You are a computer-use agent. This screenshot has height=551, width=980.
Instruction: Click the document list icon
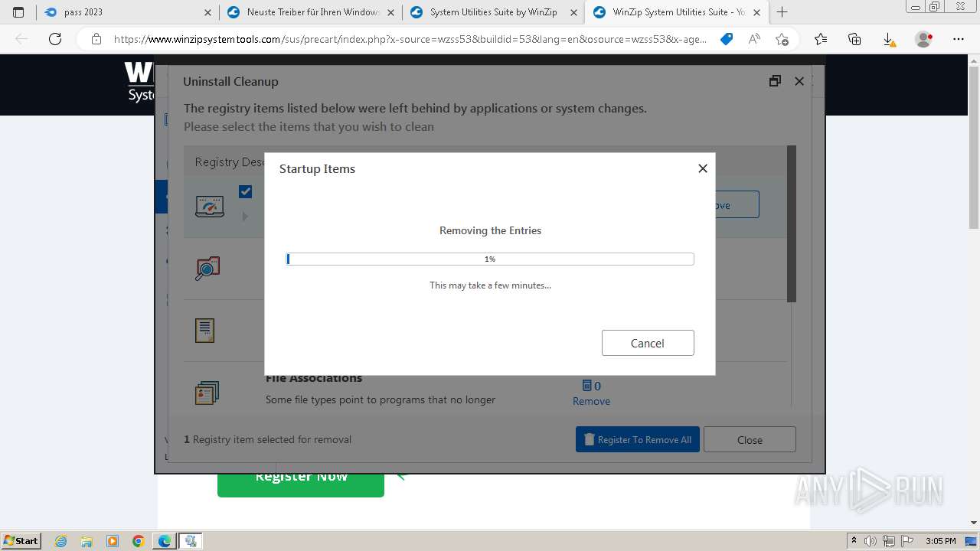[204, 330]
